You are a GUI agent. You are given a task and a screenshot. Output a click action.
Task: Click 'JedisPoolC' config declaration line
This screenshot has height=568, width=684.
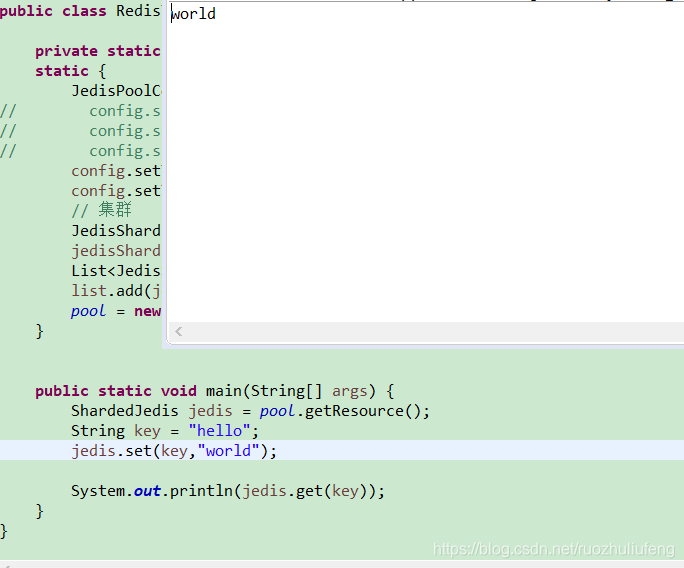pos(116,91)
